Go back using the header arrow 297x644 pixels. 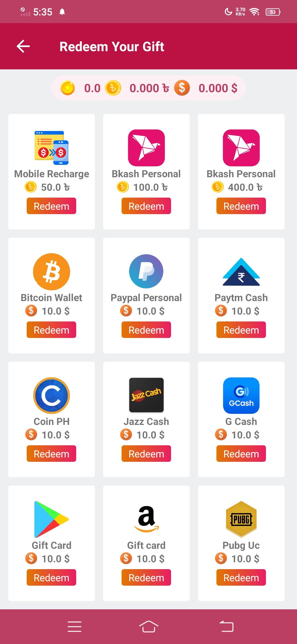[23, 46]
